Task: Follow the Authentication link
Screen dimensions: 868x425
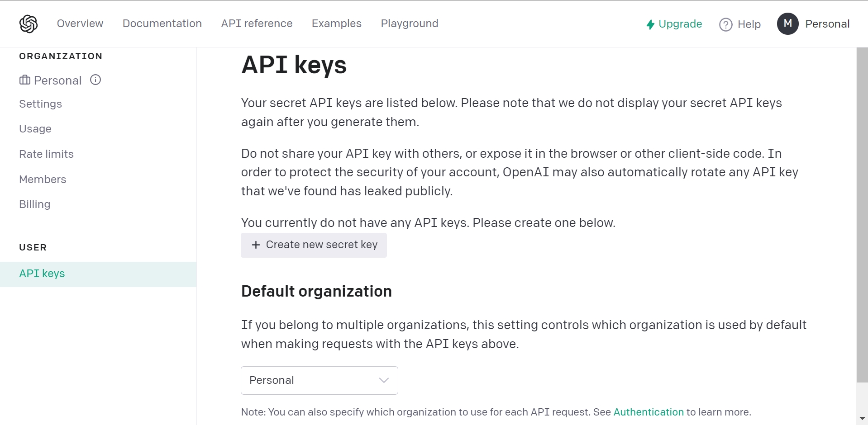Action: coord(648,412)
